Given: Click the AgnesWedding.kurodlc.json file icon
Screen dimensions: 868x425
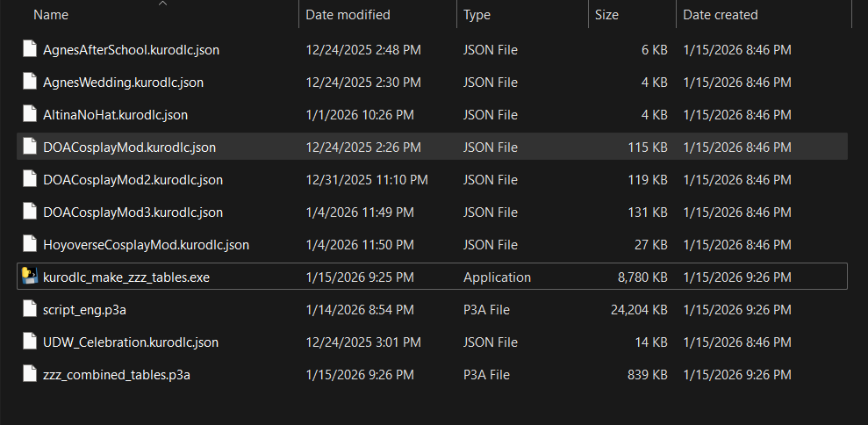Looking at the screenshot, I should click(x=30, y=82).
